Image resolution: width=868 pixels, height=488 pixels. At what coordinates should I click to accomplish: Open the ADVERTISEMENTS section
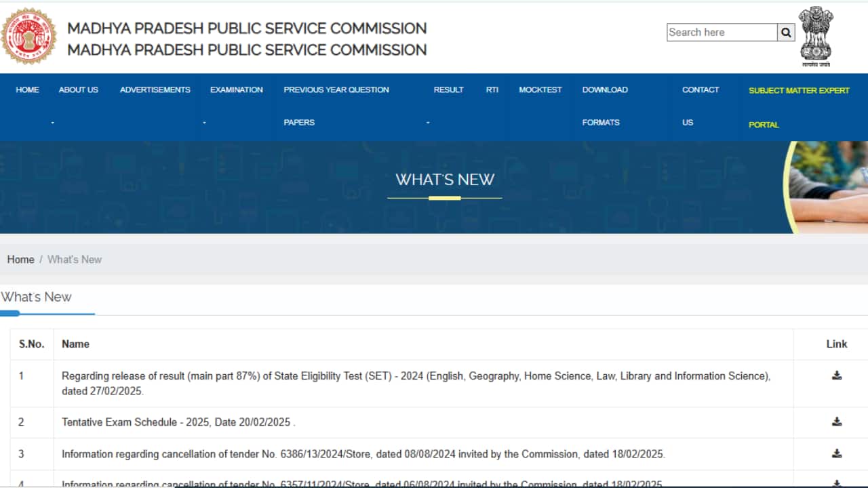click(x=155, y=89)
